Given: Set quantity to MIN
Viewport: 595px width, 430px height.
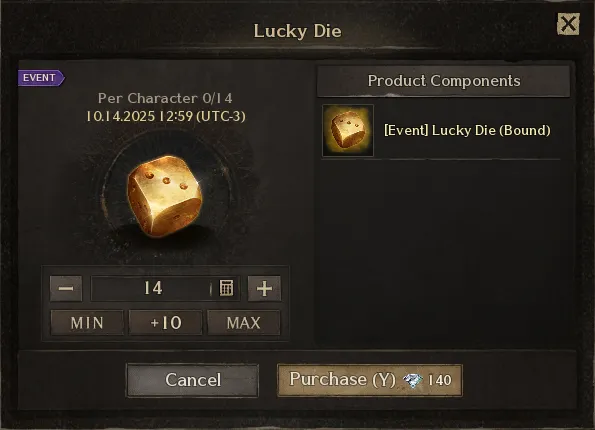Looking at the screenshot, I should [87, 323].
